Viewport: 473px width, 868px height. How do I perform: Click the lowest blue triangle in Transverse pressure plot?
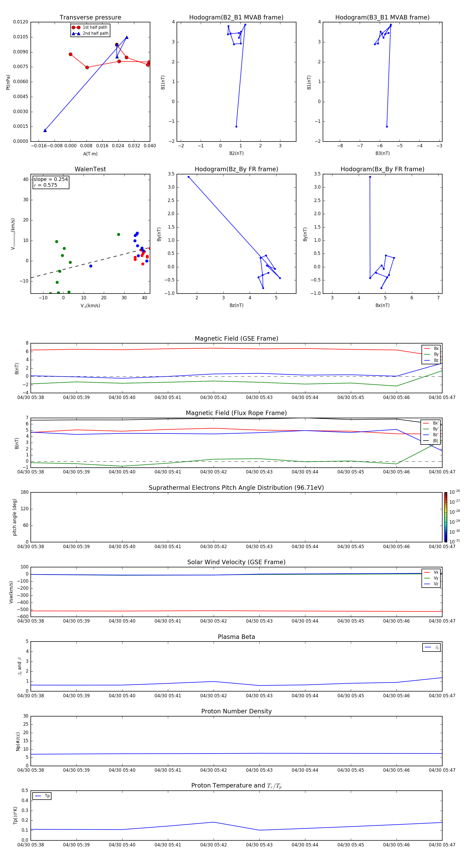(45, 130)
